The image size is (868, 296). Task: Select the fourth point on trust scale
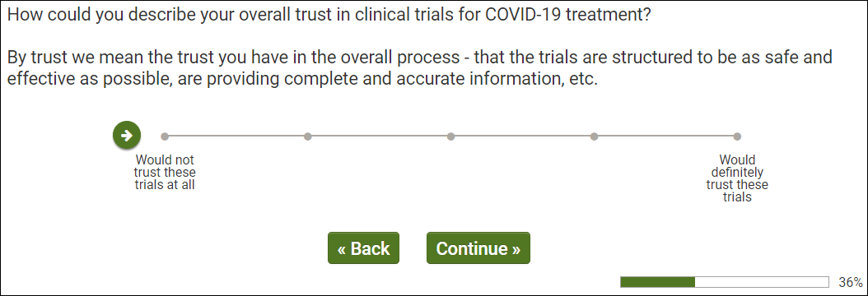tap(594, 136)
